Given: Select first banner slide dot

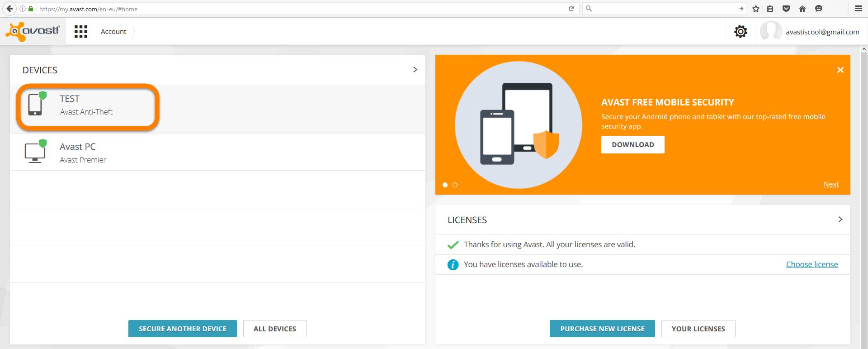Looking at the screenshot, I should click(x=445, y=185).
